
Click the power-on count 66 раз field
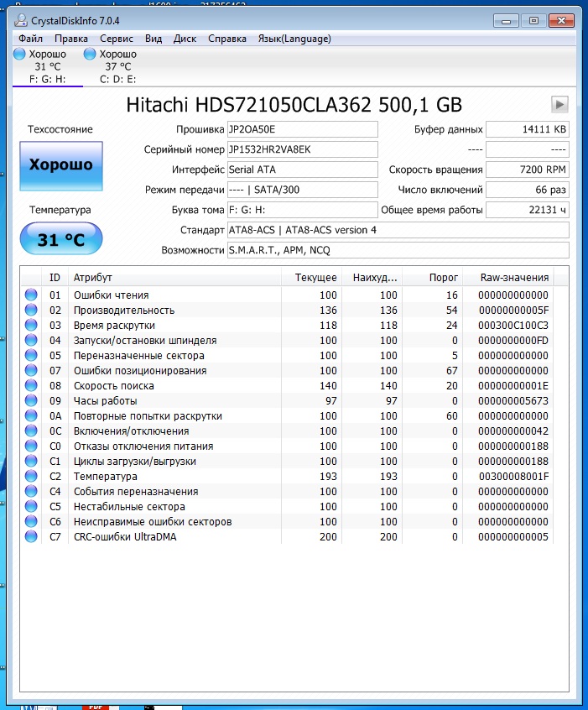[528, 190]
